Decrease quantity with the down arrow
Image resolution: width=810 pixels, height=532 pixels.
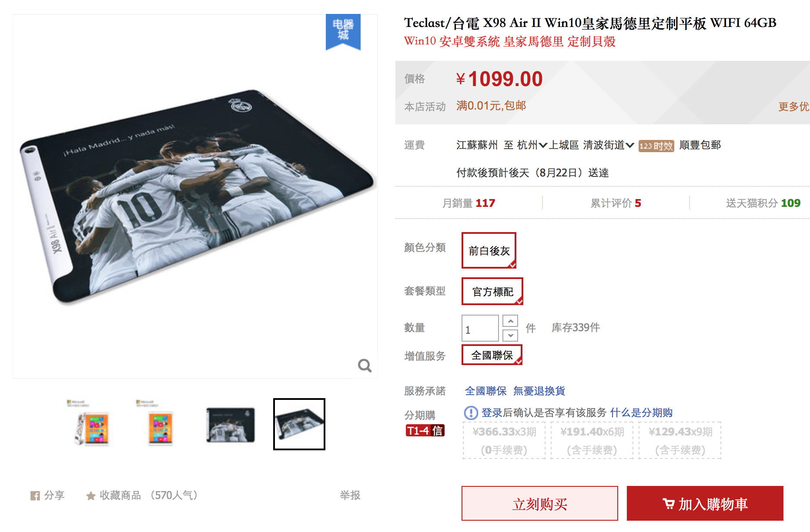pyautogui.click(x=510, y=336)
